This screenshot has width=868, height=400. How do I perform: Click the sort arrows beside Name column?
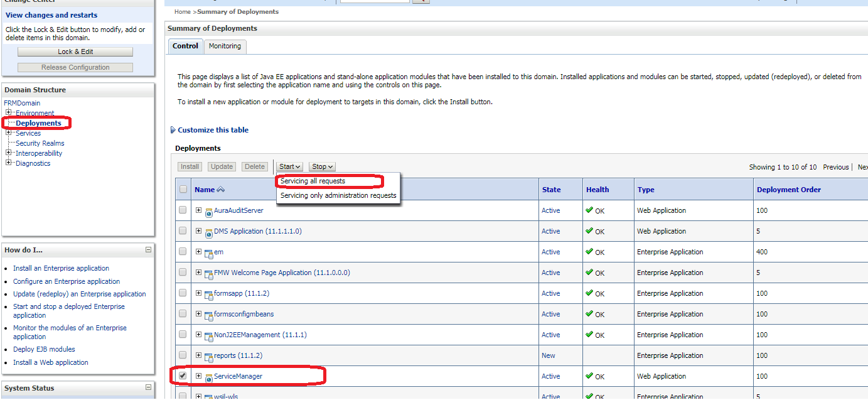pos(220,190)
